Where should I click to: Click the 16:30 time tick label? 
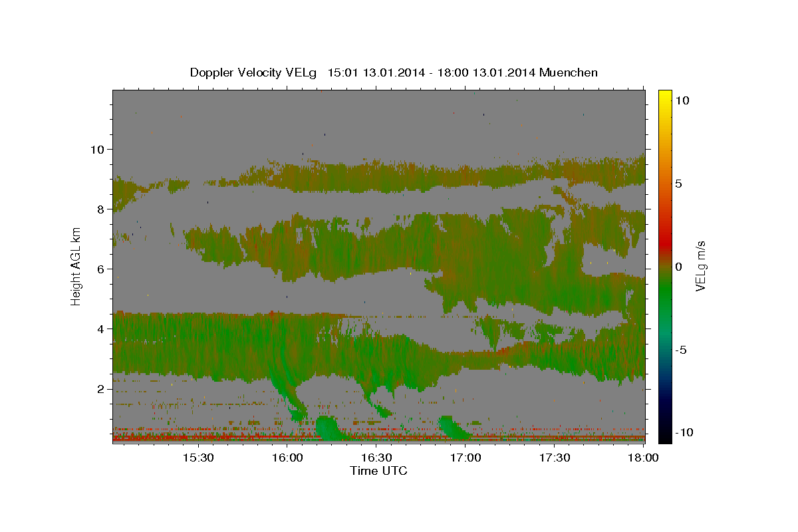[376, 458]
